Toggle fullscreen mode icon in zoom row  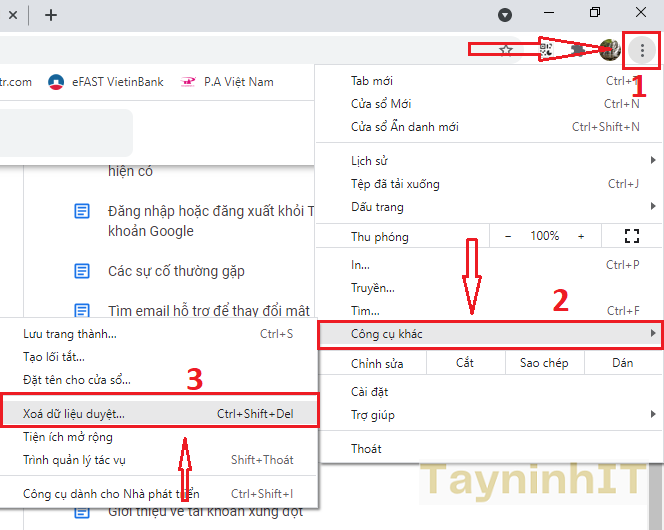pos(631,236)
